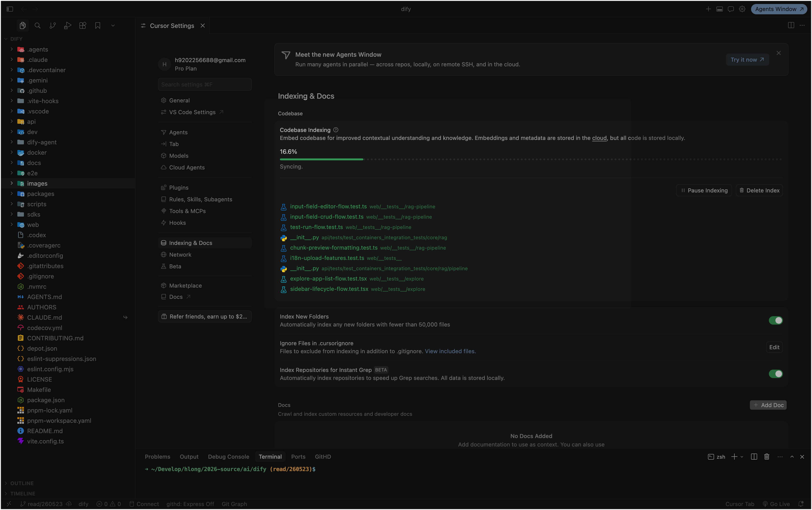Open the settings gear icon in title bar
The width and height of the screenshot is (812, 510).
tap(742, 9)
